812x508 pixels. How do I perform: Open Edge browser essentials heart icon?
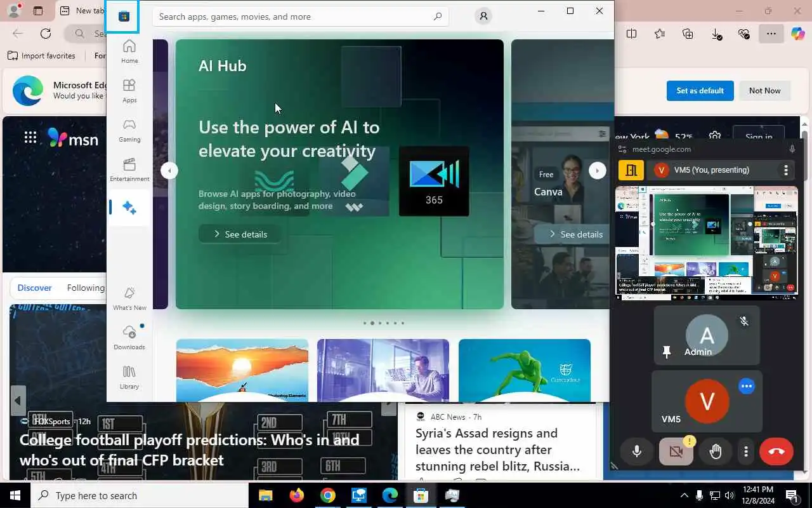click(744, 34)
